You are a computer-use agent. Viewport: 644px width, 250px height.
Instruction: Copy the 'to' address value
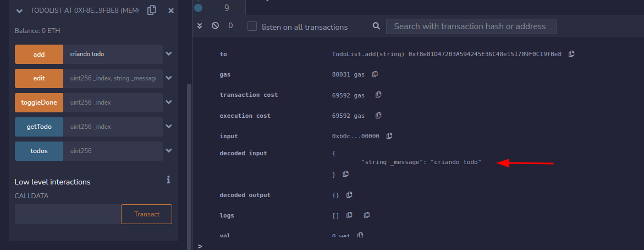coord(571,54)
